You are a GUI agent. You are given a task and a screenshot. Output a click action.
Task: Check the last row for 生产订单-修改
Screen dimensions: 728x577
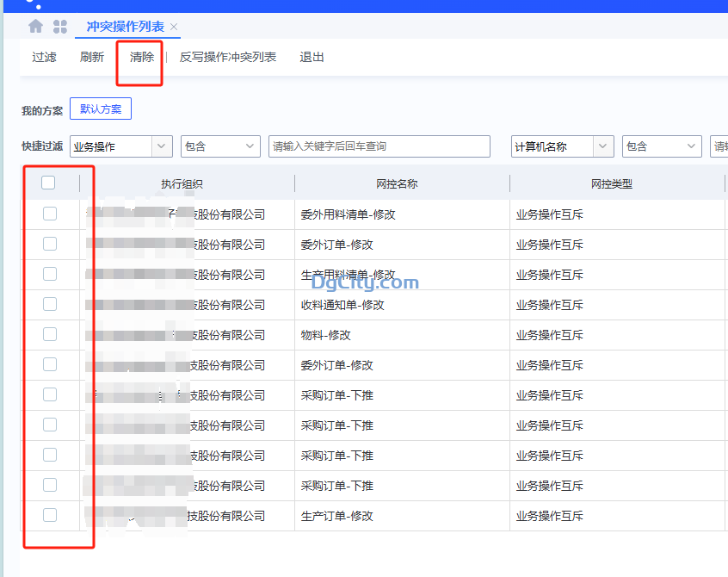pos(49,515)
